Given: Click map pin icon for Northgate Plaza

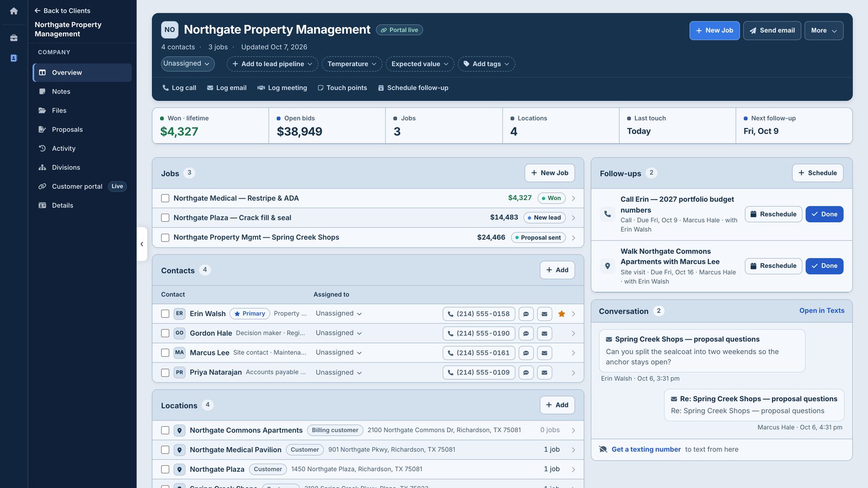Looking at the screenshot, I should (180, 470).
